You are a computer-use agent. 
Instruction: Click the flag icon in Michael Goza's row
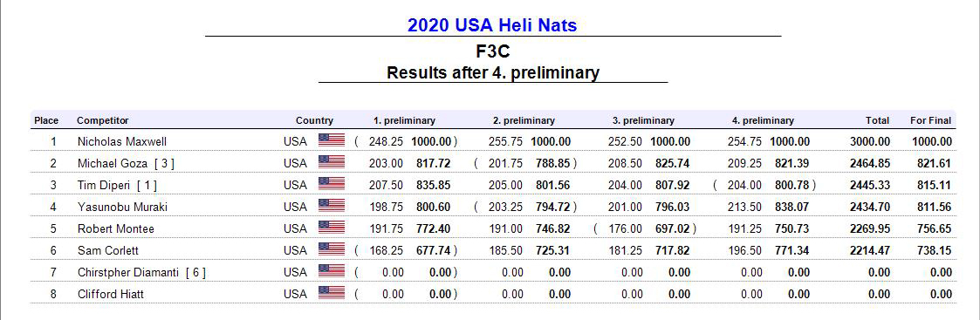click(332, 162)
